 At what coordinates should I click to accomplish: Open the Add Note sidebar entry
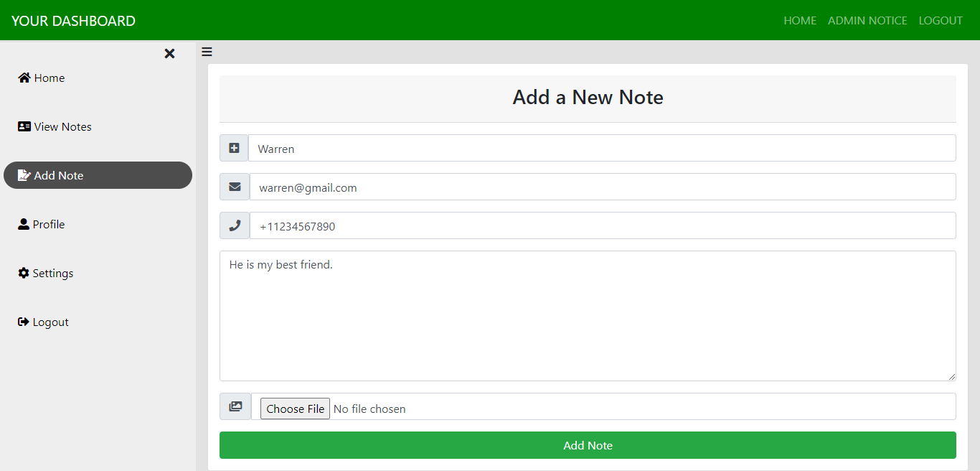click(x=57, y=174)
